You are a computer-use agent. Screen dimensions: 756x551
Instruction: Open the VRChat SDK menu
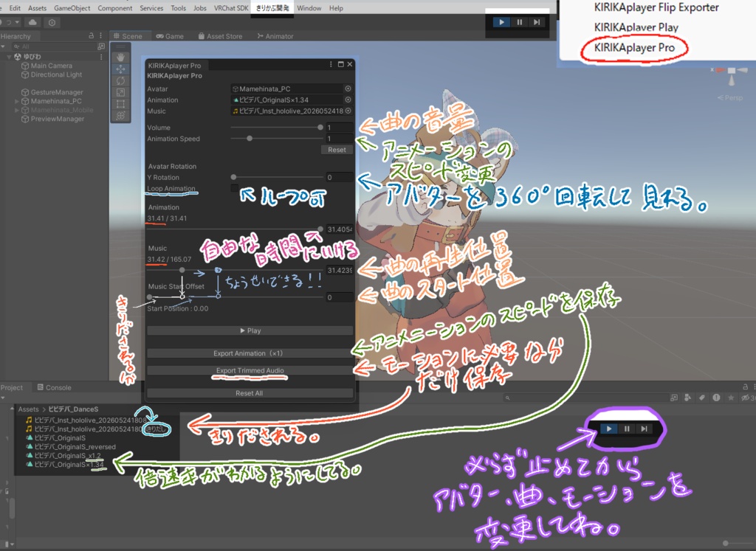(x=231, y=8)
